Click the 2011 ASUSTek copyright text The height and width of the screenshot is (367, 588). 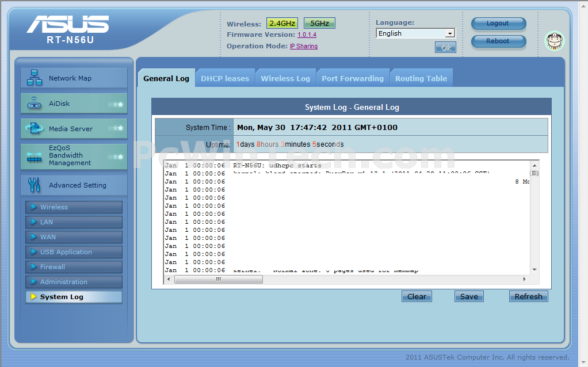coord(487,357)
